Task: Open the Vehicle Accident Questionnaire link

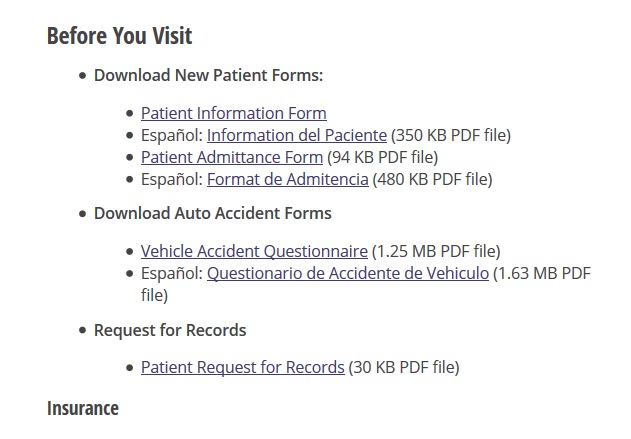Action: pos(254,251)
